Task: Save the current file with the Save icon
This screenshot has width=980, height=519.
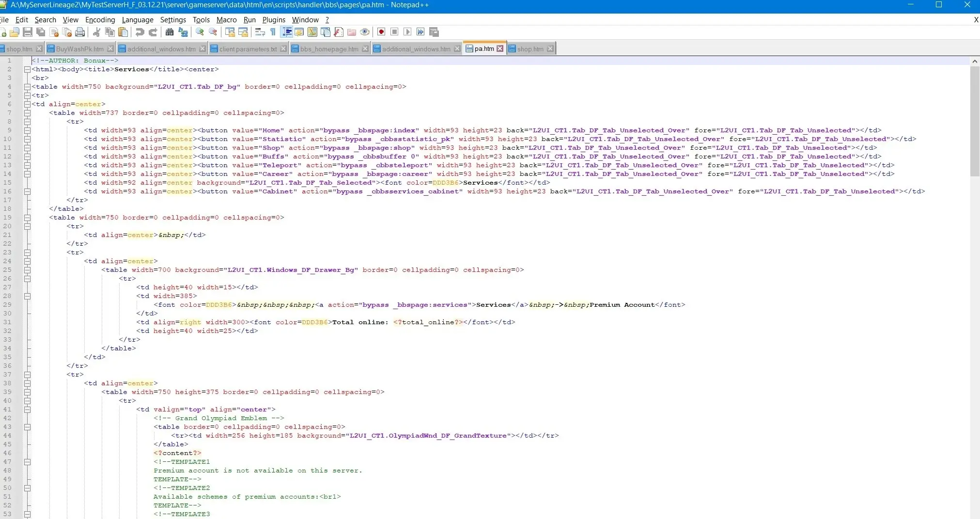Action: [28, 32]
